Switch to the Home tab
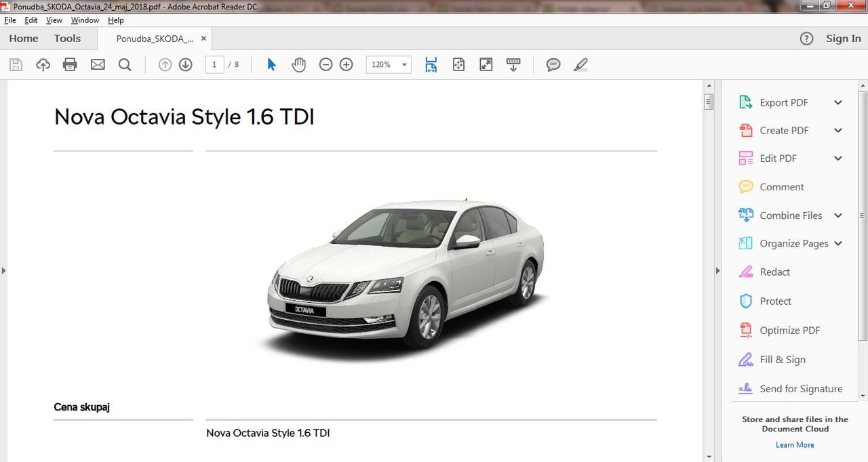Viewport: 868px width, 462px height. tap(24, 39)
